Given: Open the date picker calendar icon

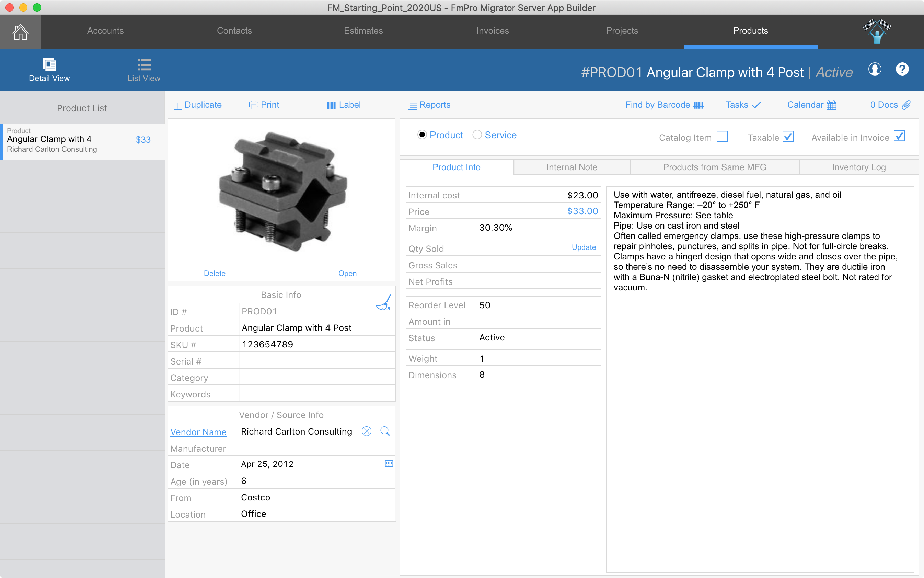Looking at the screenshot, I should [389, 463].
